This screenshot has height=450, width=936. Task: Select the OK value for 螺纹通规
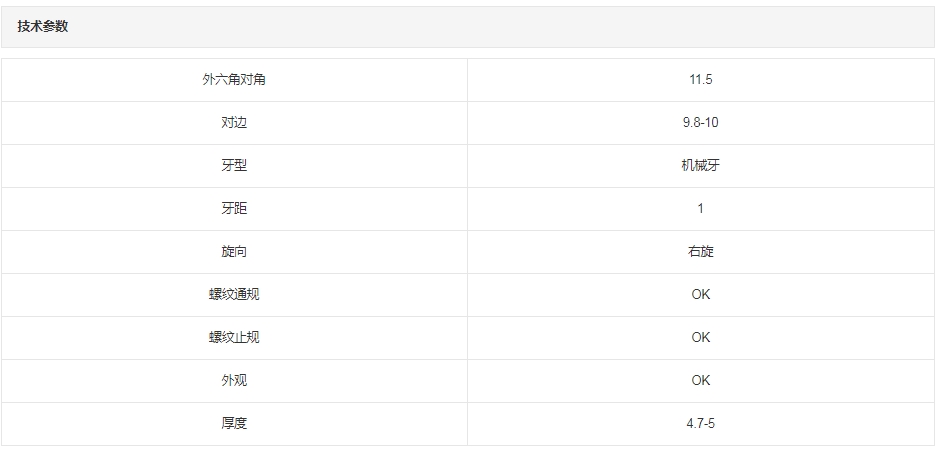tap(700, 294)
